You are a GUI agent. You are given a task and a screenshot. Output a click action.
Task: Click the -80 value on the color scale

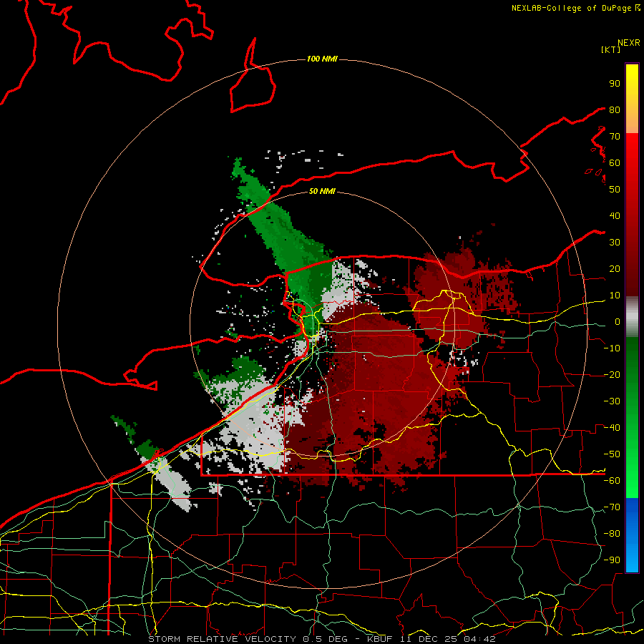(x=612, y=534)
